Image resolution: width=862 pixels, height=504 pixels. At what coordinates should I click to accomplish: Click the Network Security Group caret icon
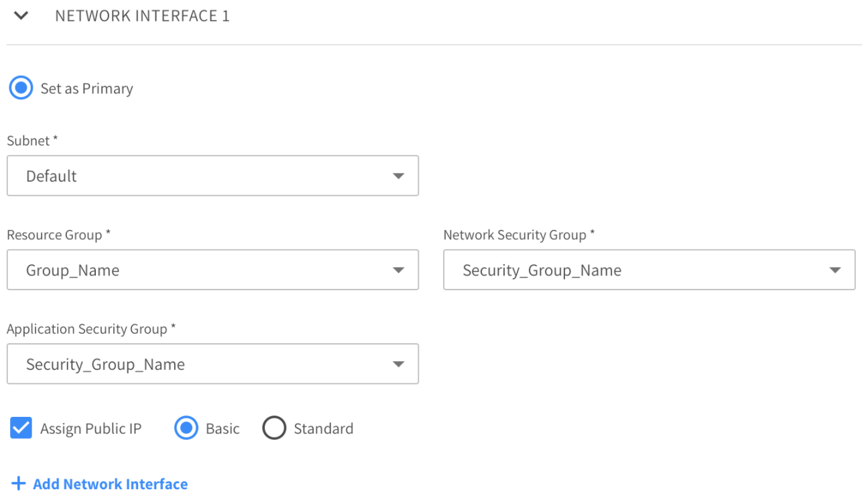pos(835,270)
